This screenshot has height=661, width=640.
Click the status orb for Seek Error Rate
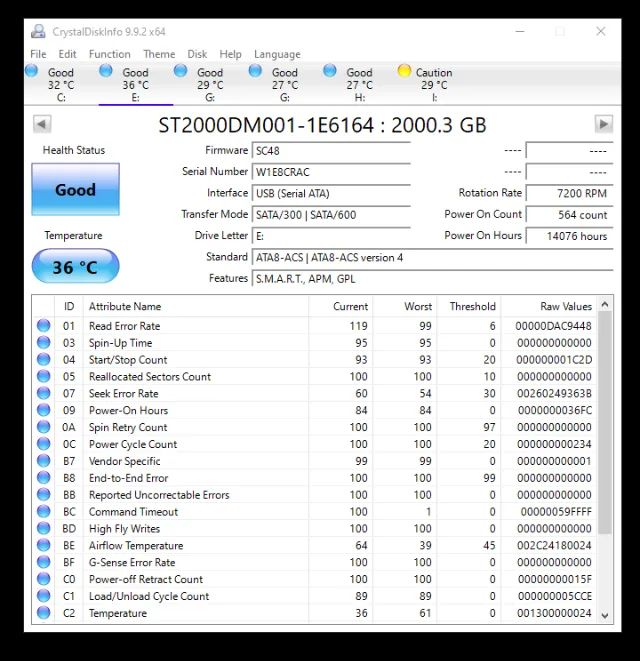[43, 393]
